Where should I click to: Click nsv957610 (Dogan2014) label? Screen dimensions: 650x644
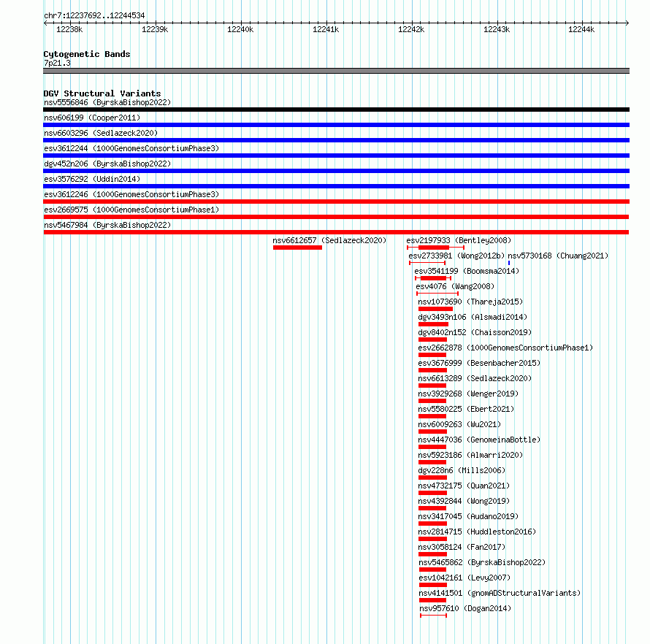pos(465,608)
